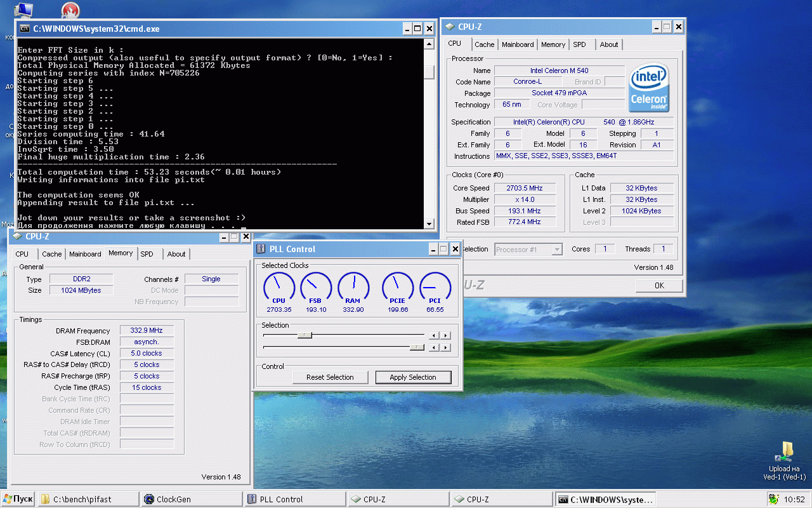Image resolution: width=812 pixels, height=508 pixels.
Task: Open the Пуск start button
Action: 17,499
